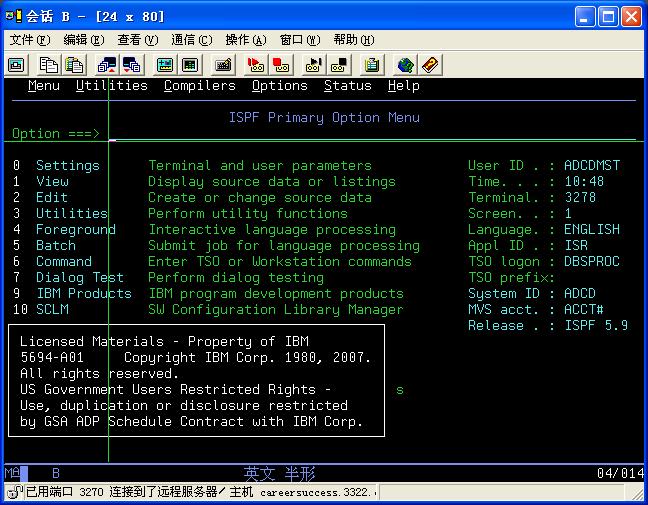Click the Copy toolbar icon
Viewport: 648px width, 505px height.
48,65
